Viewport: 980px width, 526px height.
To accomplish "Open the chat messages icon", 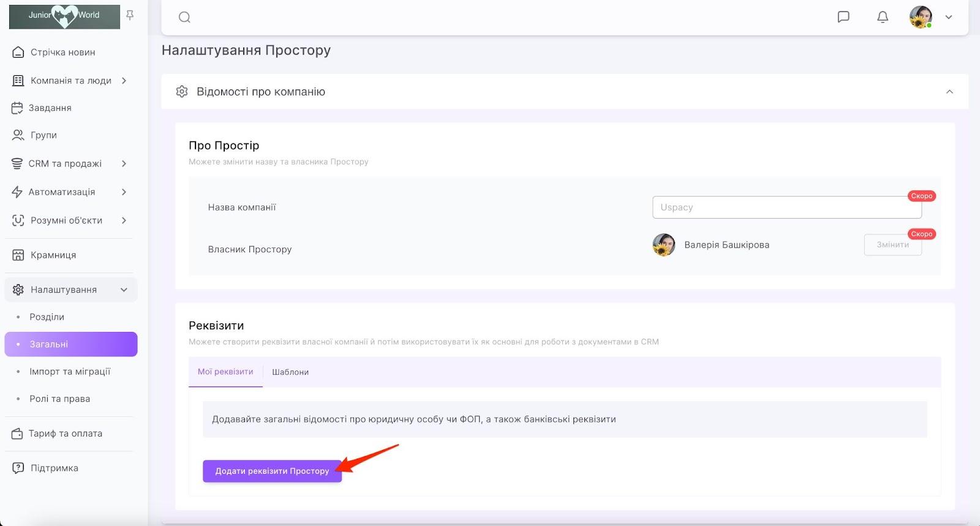I will (x=843, y=17).
